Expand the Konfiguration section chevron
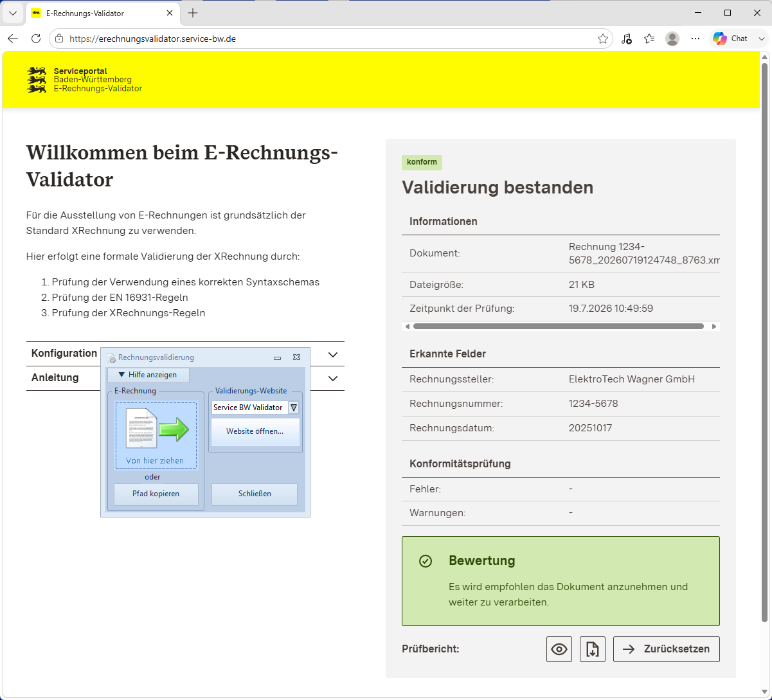This screenshot has width=772, height=700. 333,355
